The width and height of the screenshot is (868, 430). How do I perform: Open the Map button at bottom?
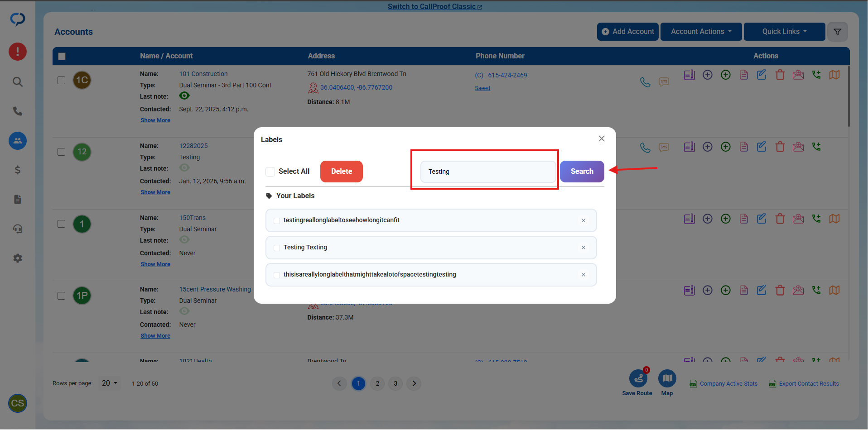point(667,378)
